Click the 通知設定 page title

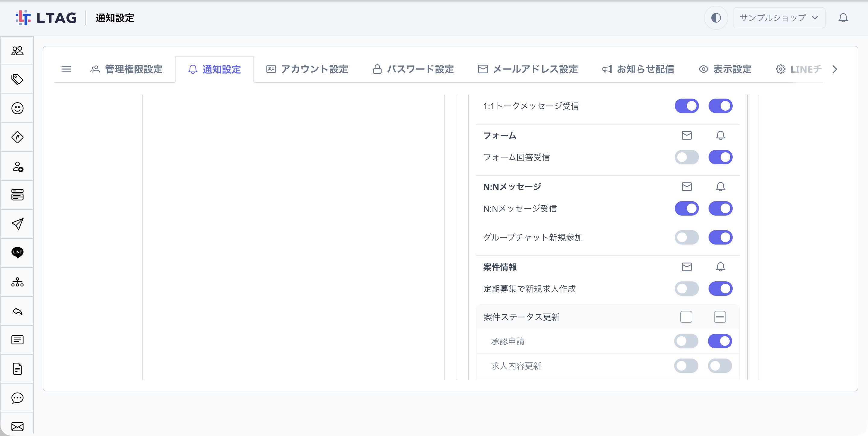pyautogui.click(x=115, y=18)
